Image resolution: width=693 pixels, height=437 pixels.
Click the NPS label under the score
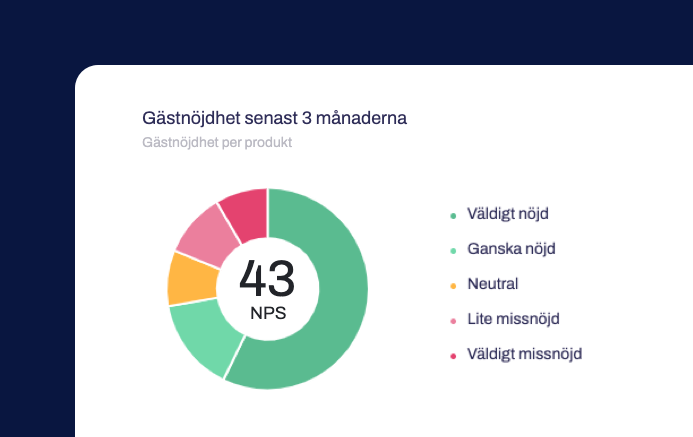point(268,313)
